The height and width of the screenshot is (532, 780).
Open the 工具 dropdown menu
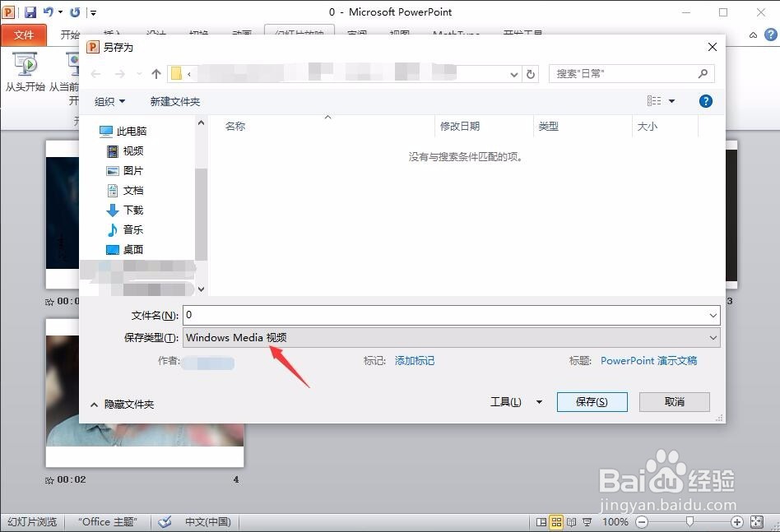(516, 402)
